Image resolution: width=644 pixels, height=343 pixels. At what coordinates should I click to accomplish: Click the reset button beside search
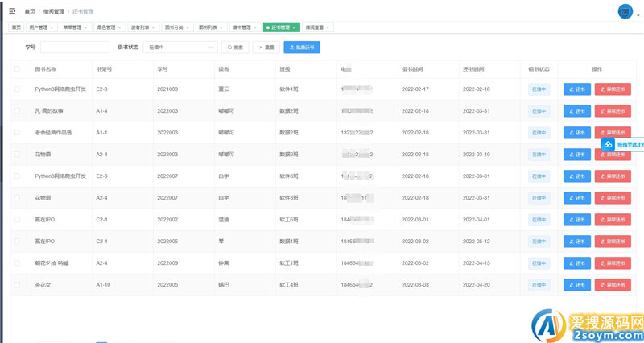pyautogui.click(x=266, y=48)
